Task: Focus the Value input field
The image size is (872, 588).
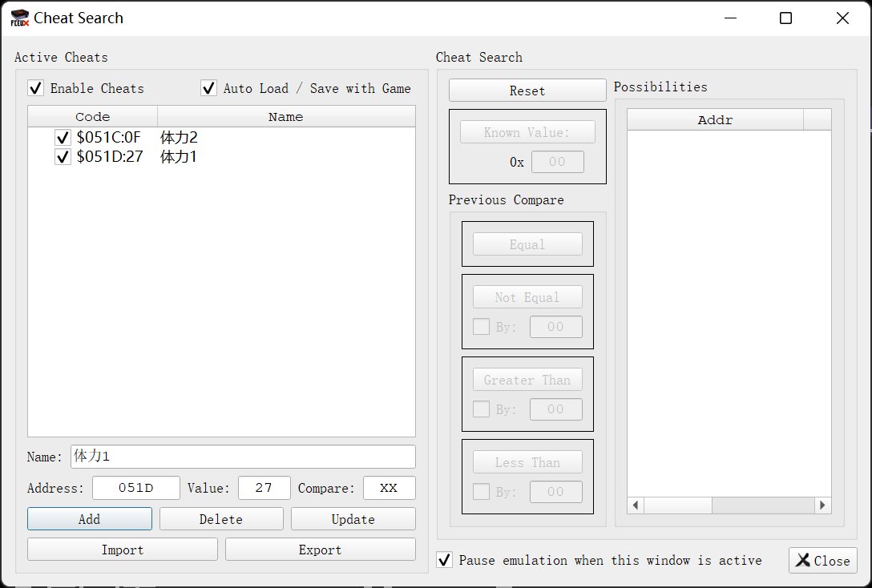Action: [x=264, y=488]
